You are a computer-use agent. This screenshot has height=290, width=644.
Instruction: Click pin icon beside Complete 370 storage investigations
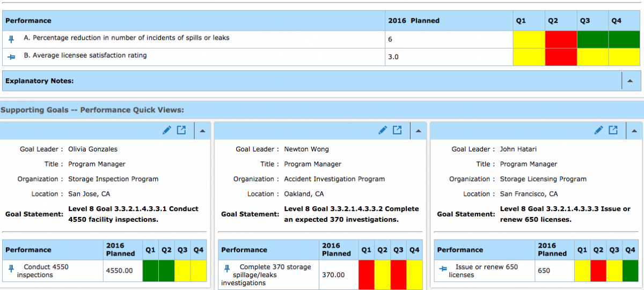pos(227,267)
